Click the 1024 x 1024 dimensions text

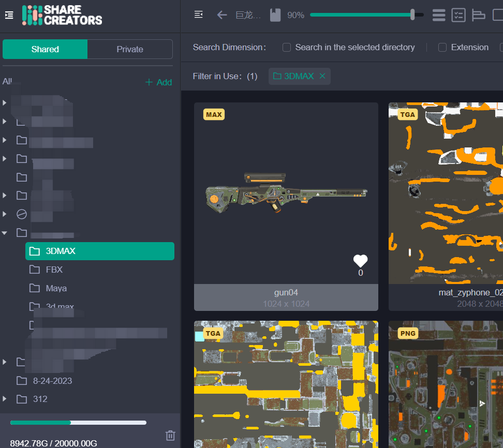[286, 304]
